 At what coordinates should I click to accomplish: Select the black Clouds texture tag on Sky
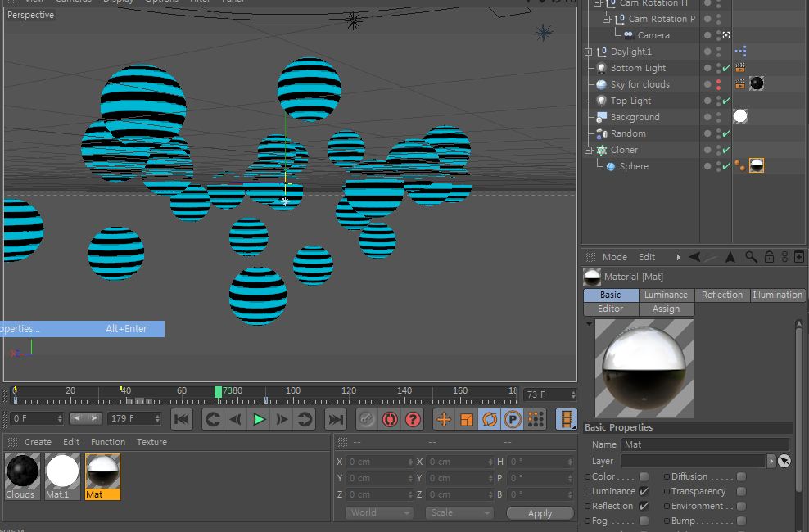coord(757,83)
